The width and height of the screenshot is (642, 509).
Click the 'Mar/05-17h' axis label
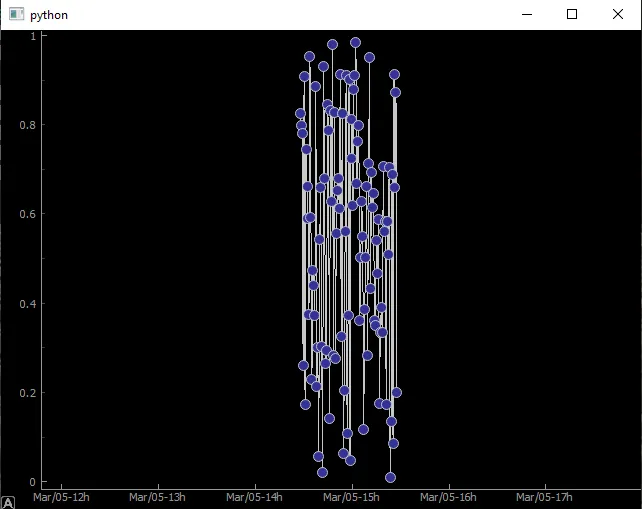tap(545, 497)
